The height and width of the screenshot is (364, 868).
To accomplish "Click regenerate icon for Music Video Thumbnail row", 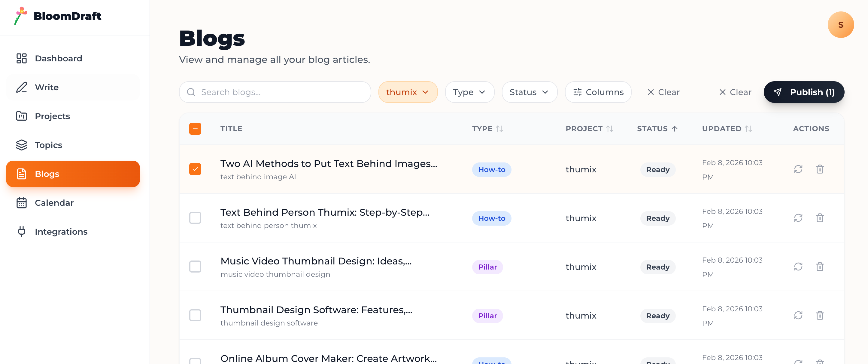I will (x=798, y=267).
